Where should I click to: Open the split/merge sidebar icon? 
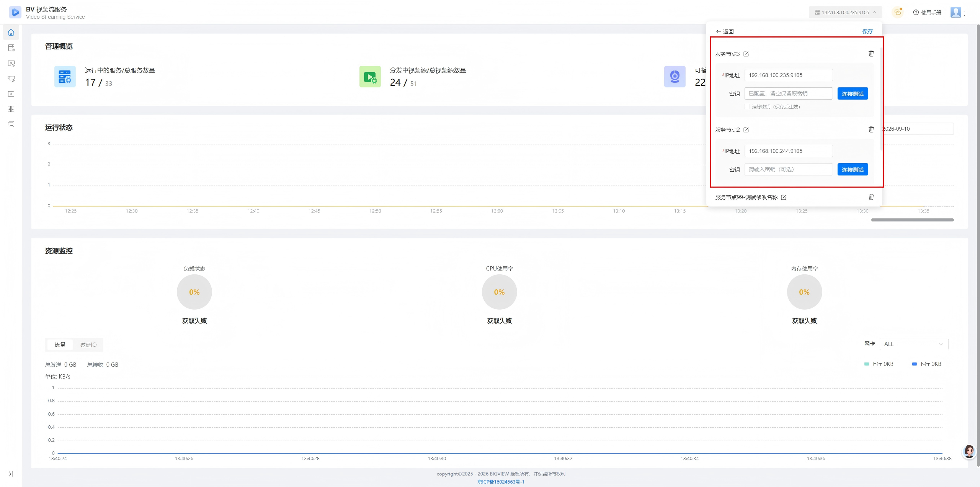click(11, 109)
